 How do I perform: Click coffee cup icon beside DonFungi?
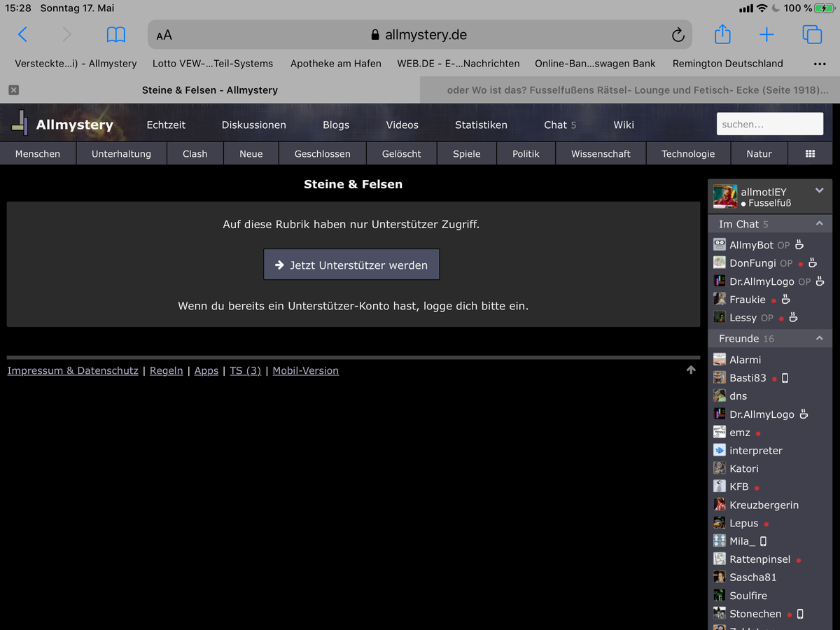812,263
